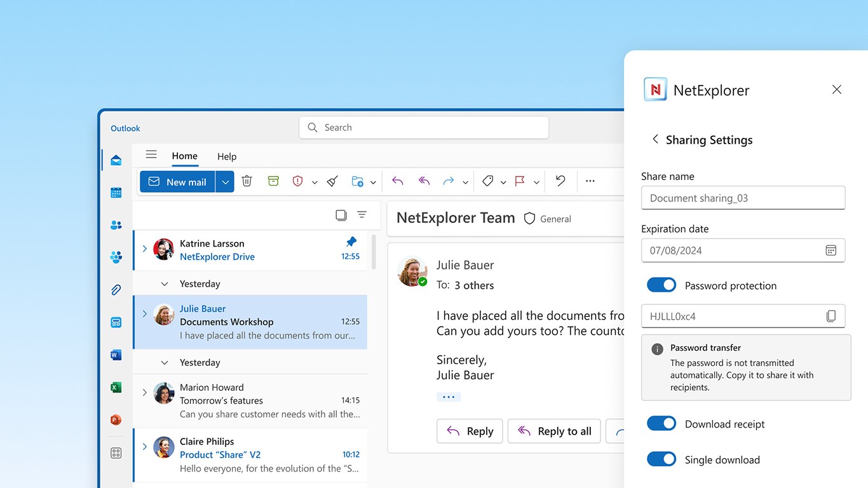Expand Julie Bauer conversation thread
Viewport: 868px width, 488px height.
point(144,313)
